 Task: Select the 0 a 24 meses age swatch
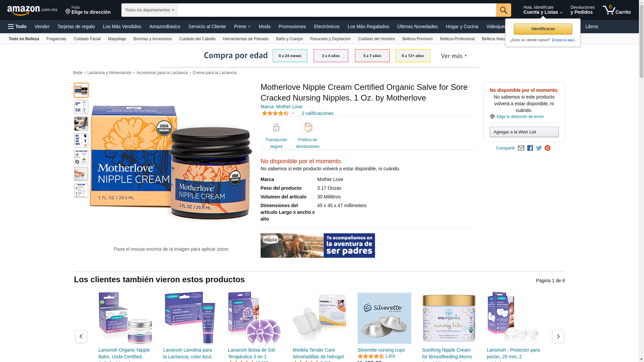click(x=290, y=56)
